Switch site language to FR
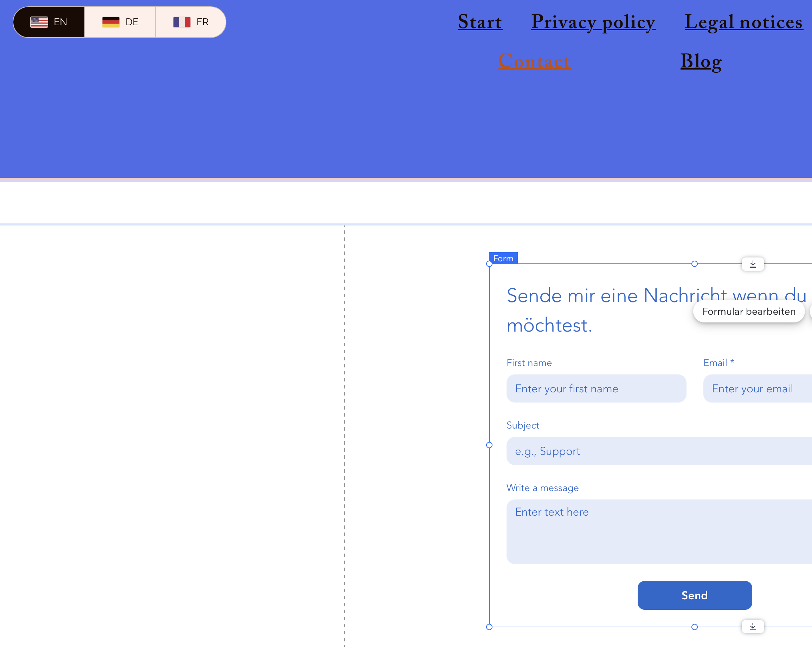 point(191,22)
